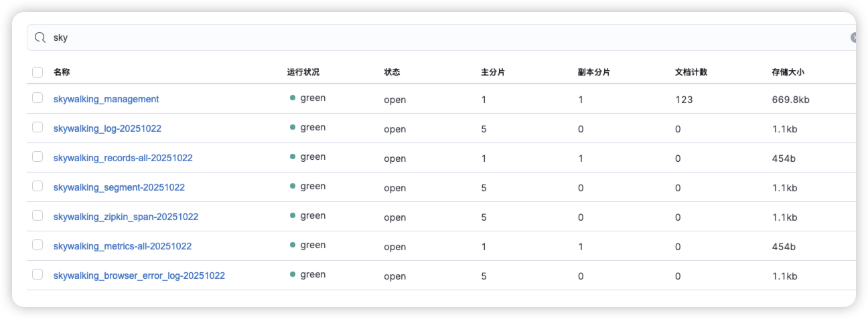Sort by the 状态 column header
The image size is (868, 319).
pos(392,72)
